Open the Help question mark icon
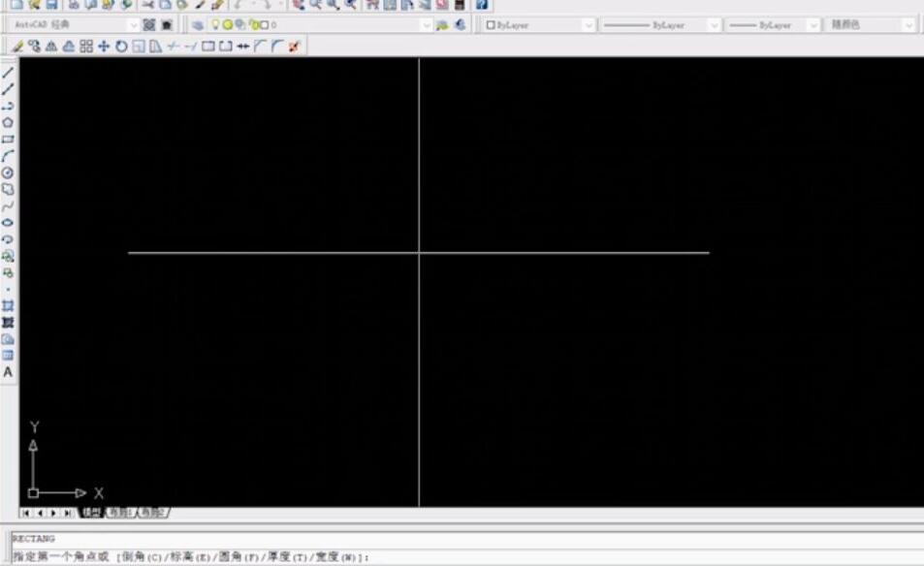The image size is (924, 566). [482, 5]
